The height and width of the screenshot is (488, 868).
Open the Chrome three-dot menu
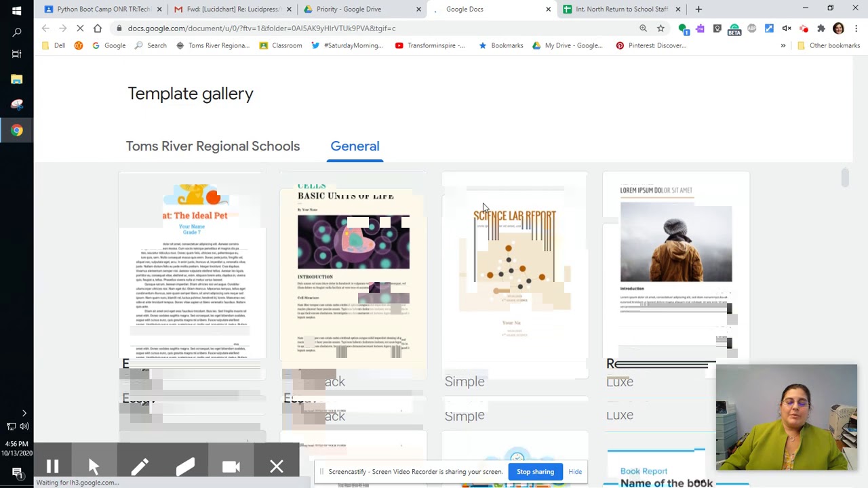[856, 28]
